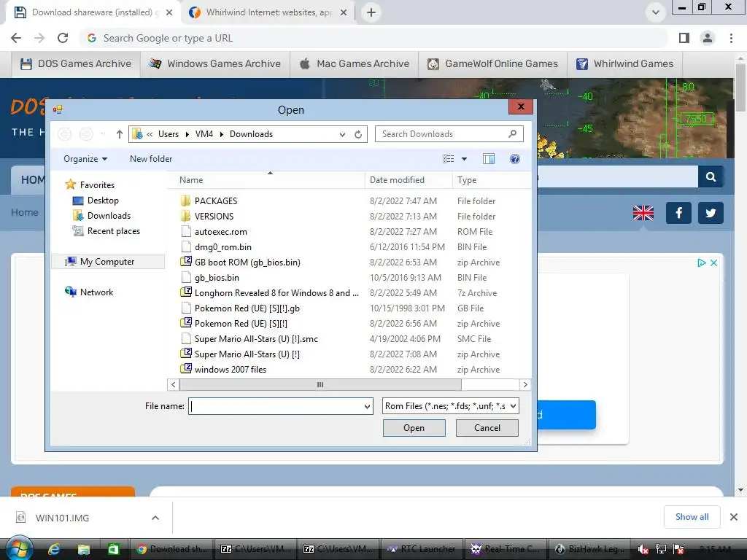Open Favorites in the navigation pane
Screen dimensions: 747x560
point(97,184)
